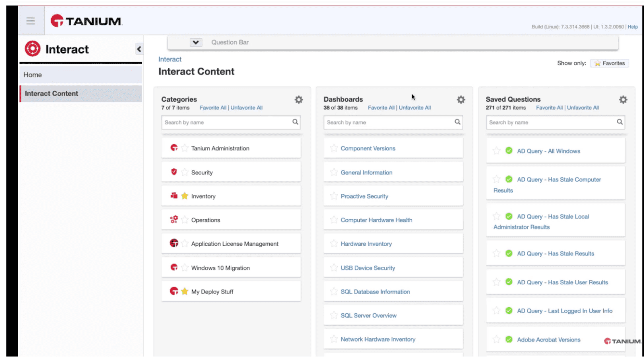Open the Computer Hardware Health dashboard
Image resolution: width=644 pixels, height=362 pixels.
pos(376,220)
